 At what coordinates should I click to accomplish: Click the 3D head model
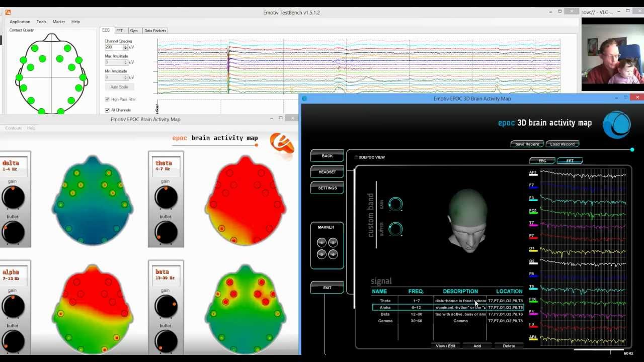click(x=468, y=220)
